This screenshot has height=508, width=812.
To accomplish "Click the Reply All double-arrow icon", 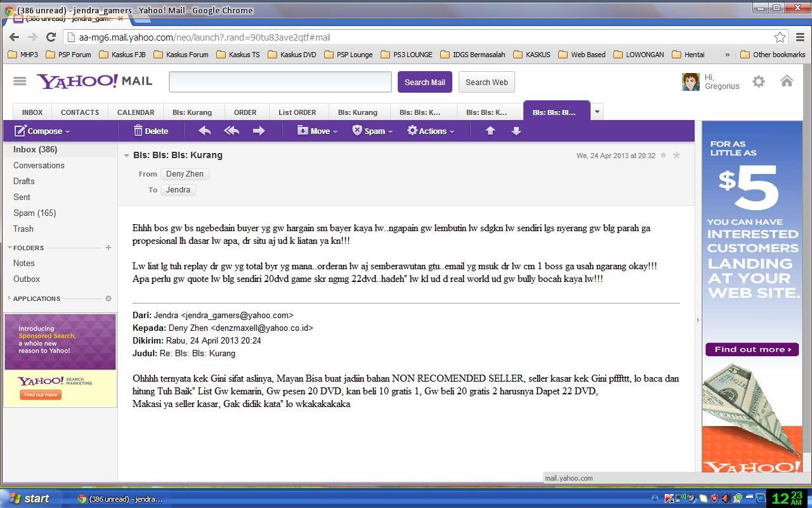I will pyautogui.click(x=232, y=131).
